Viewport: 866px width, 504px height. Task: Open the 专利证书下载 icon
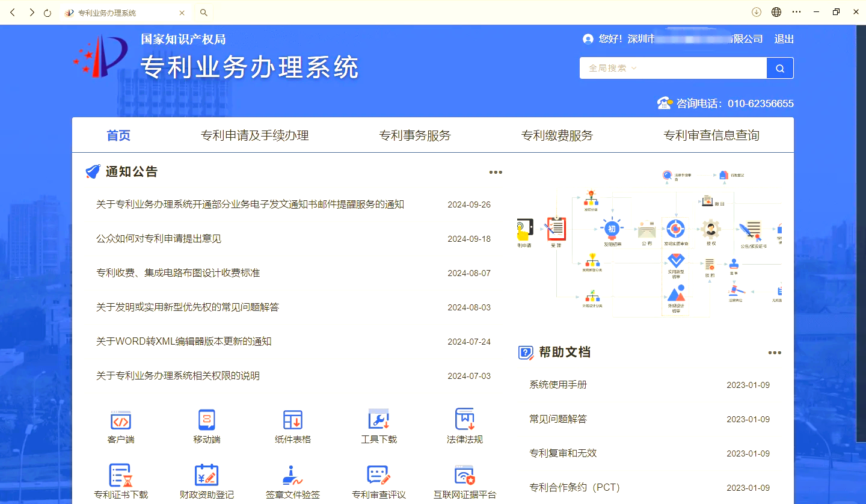[121, 475]
